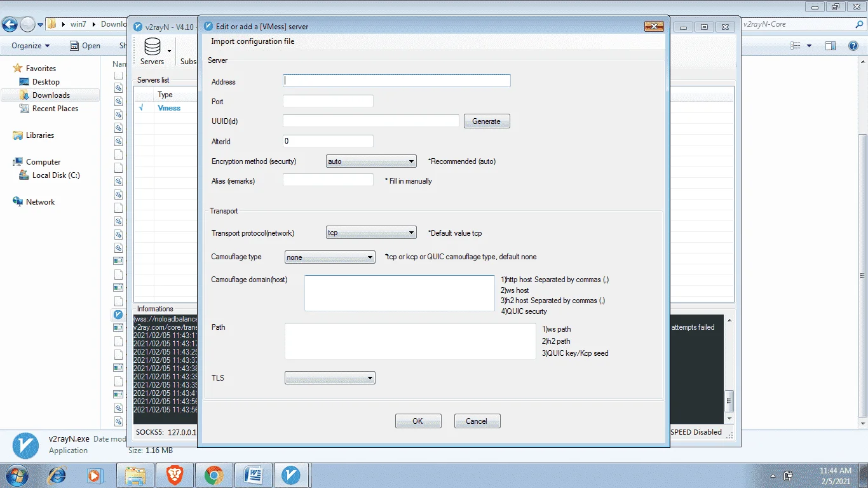Switch to v2rayN on the taskbar
Viewport: 868px width, 488px height.
(291, 475)
